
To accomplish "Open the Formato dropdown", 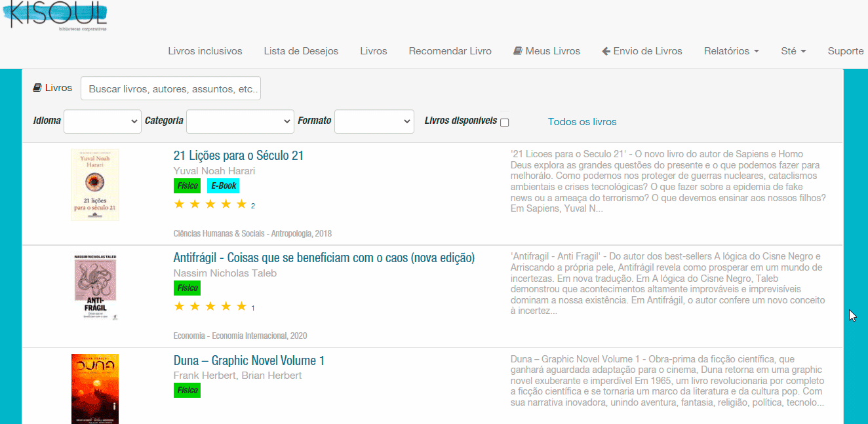I will [374, 121].
